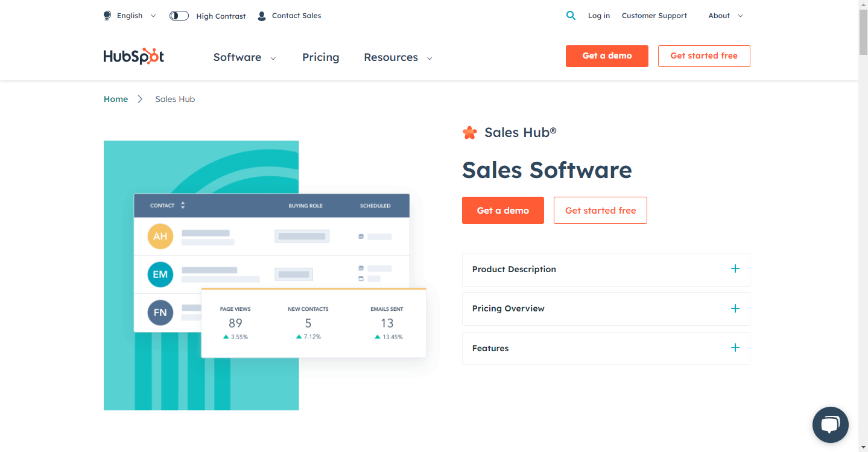Open the search magnifier icon
This screenshot has width=868, height=452.
click(x=571, y=16)
